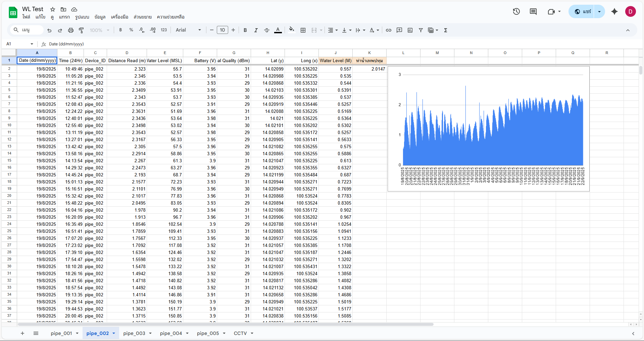The height and width of the screenshot is (341, 644).
Task: Open the comments panel icon
Action: [533, 12]
